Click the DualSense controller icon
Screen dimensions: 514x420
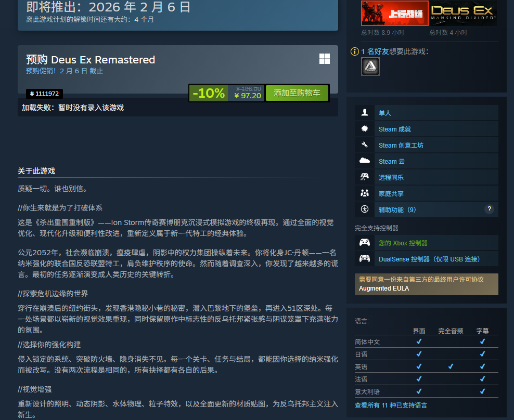point(365,258)
